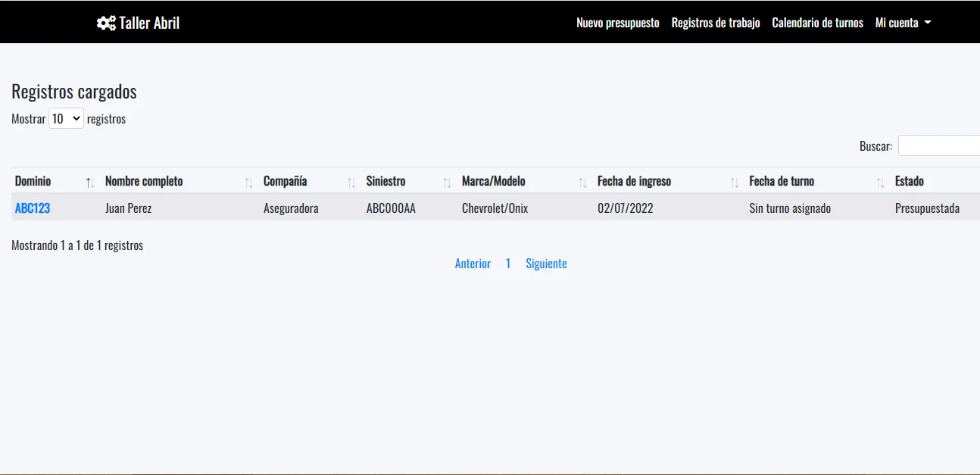Click the Anterior pagination link
The height and width of the screenshot is (475, 980).
pyautogui.click(x=473, y=264)
